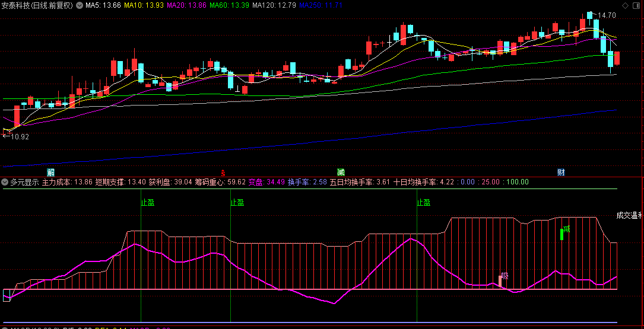Screen dimensions: 644x329
Task: Click the 财 financial report marker
Action: pyautogui.click(x=561, y=172)
